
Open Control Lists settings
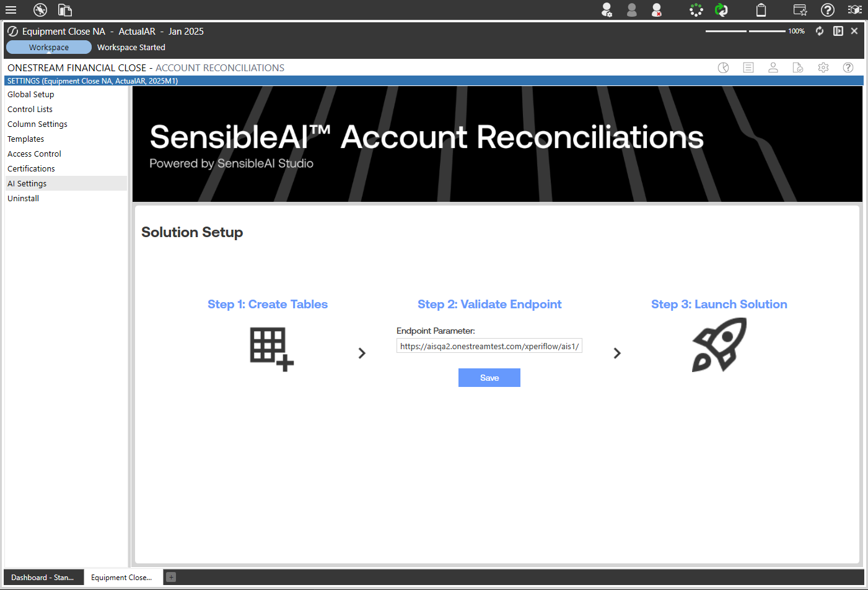tap(66, 109)
